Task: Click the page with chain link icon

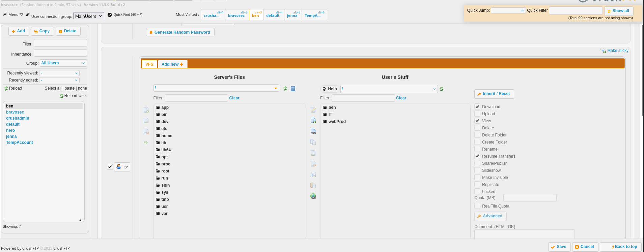Action: tap(313, 131)
